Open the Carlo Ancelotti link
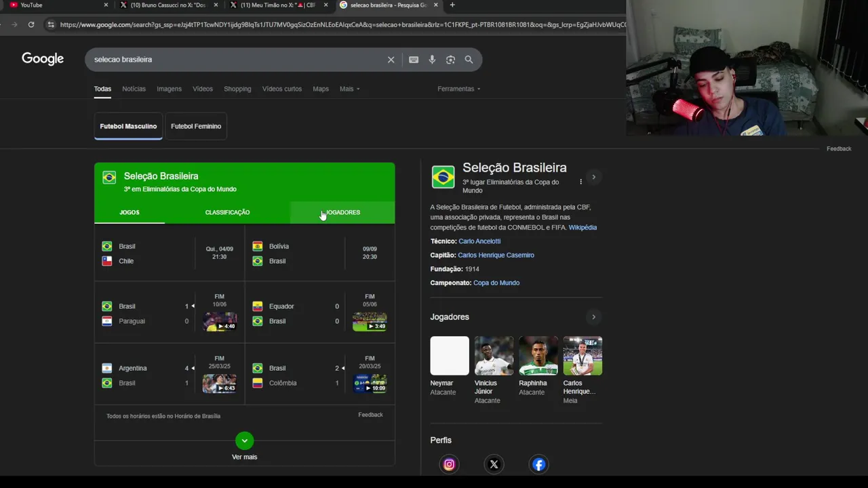 (x=479, y=241)
